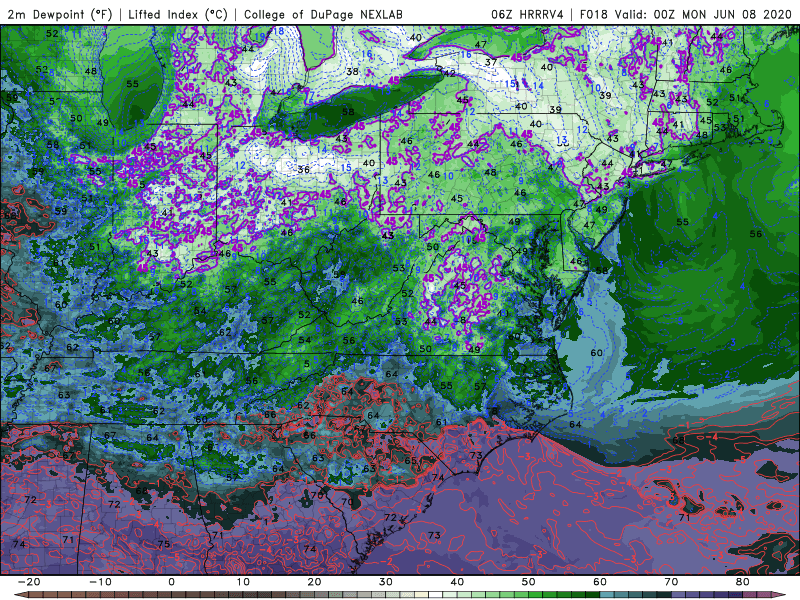Click the value 64 off Cape Hatteras
This screenshot has width=800, height=600.
click(x=575, y=424)
